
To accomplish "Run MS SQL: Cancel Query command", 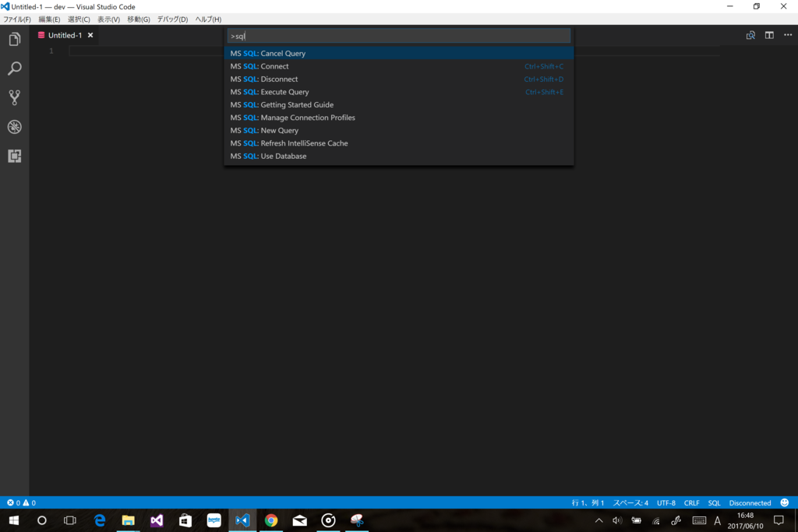I will coord(398,54).
